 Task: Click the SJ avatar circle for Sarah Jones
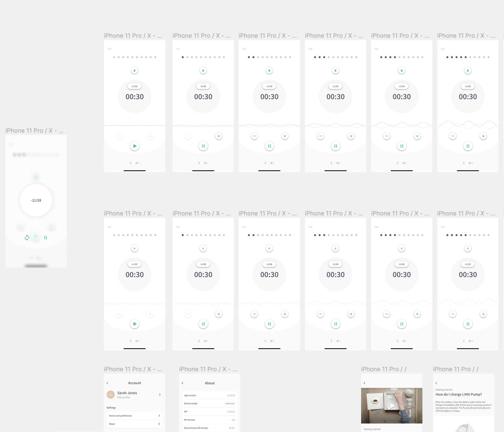(x=111, y=395)
